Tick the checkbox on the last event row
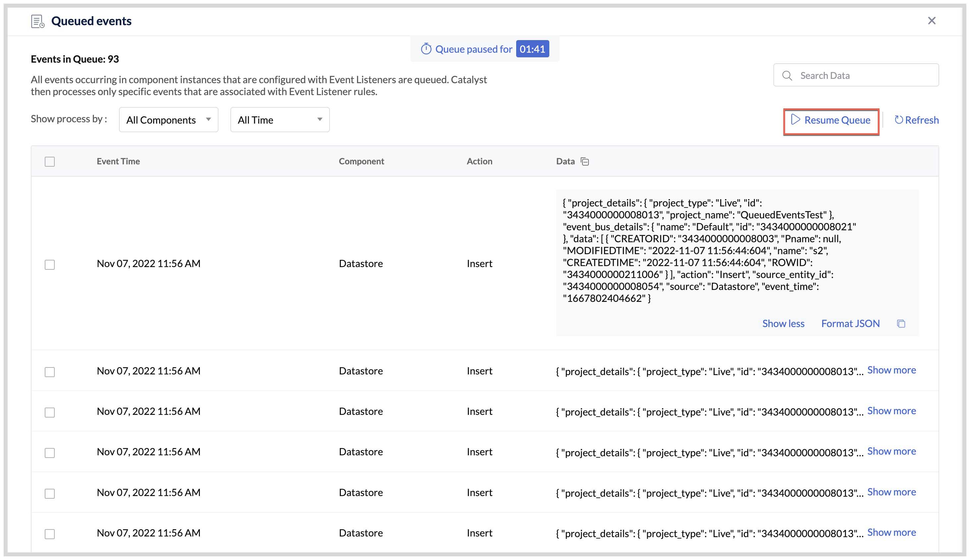The image size is (970, 560). pyautogui.click(x=50, y=534)
